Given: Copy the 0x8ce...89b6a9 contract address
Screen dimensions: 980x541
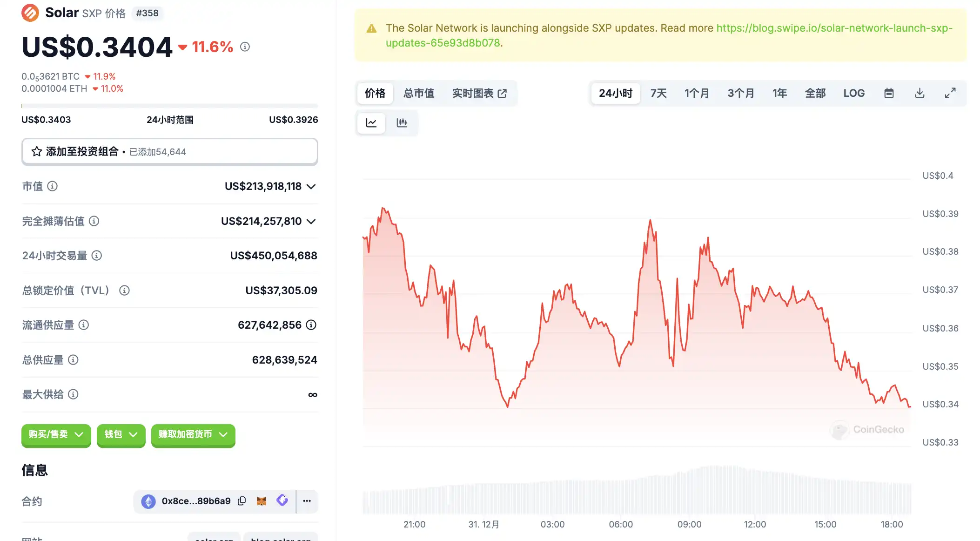Looking at the screenshot, I should click(x=242, y=501).
